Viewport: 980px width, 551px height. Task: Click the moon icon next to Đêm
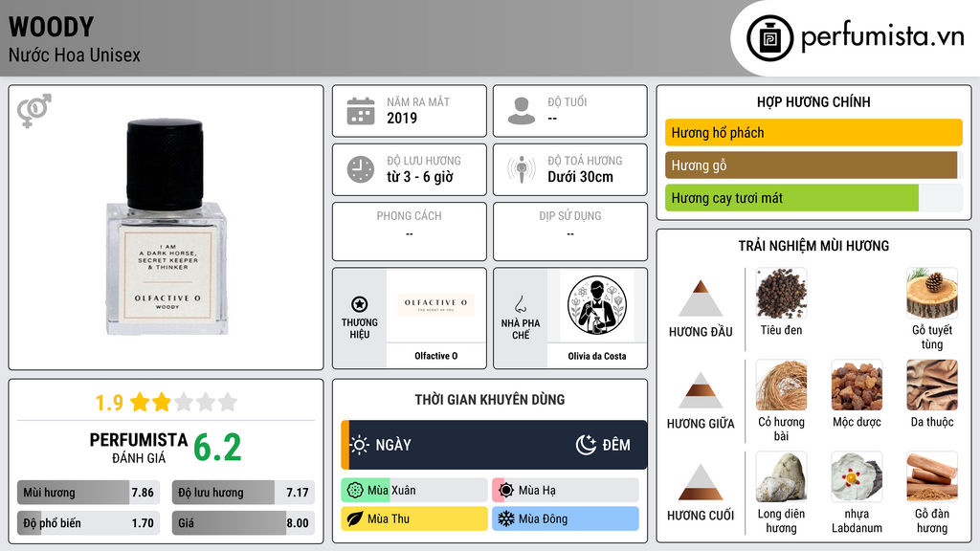(x=586, y=445)
